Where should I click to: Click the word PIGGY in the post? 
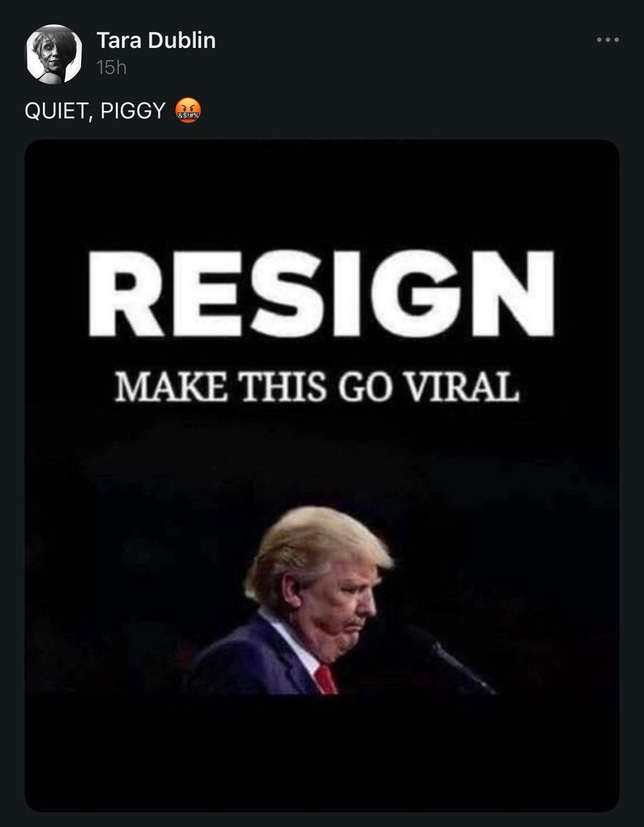[132, 112]
